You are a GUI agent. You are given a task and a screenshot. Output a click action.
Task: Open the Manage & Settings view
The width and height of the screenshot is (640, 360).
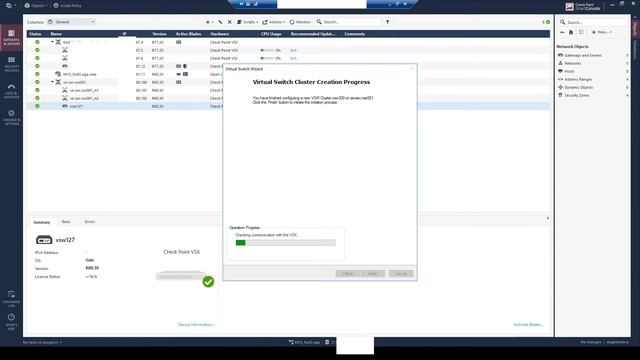click(x=11, y=118)
